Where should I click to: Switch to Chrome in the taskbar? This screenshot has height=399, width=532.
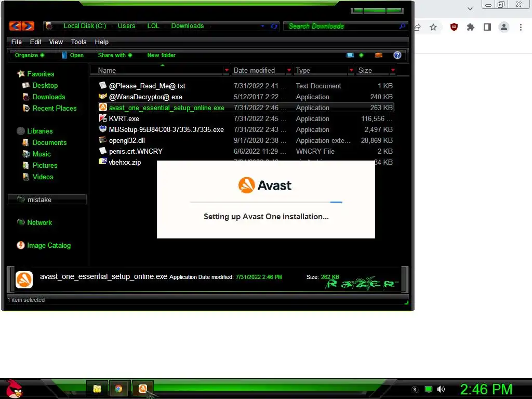coord(118,389)
